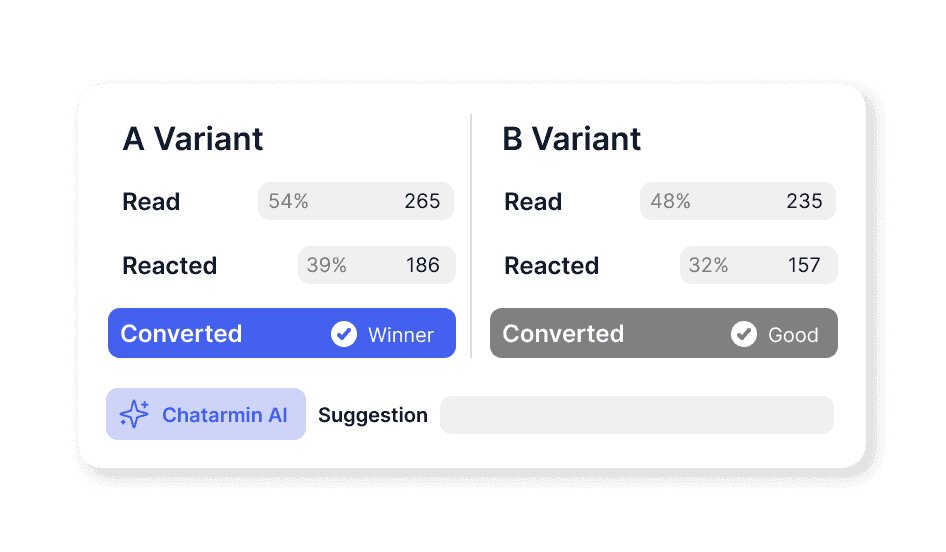Click the B Variant heading
The width and height of the screenshot is (946, 552).
[x=572, y=139]
